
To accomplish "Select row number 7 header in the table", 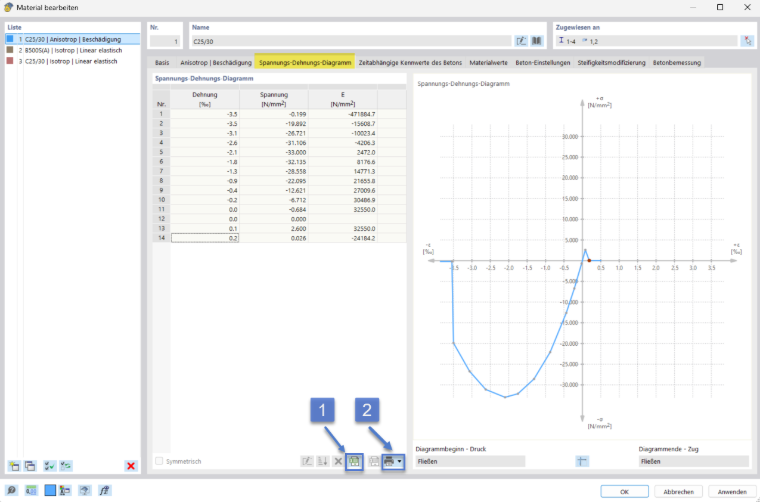I will click(x=161, y=171).
